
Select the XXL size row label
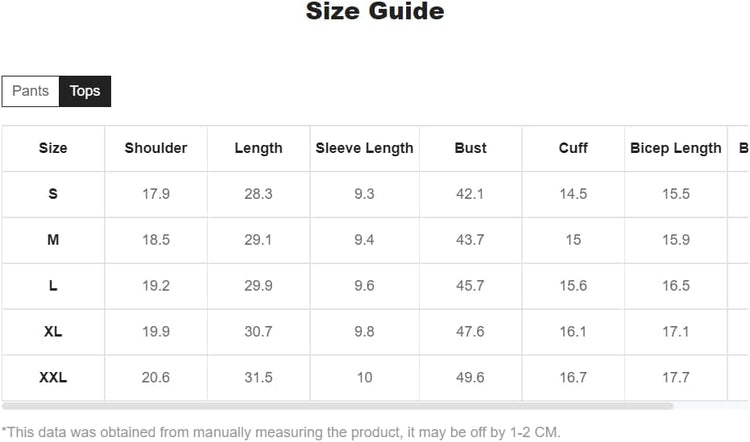coord(53,377)
